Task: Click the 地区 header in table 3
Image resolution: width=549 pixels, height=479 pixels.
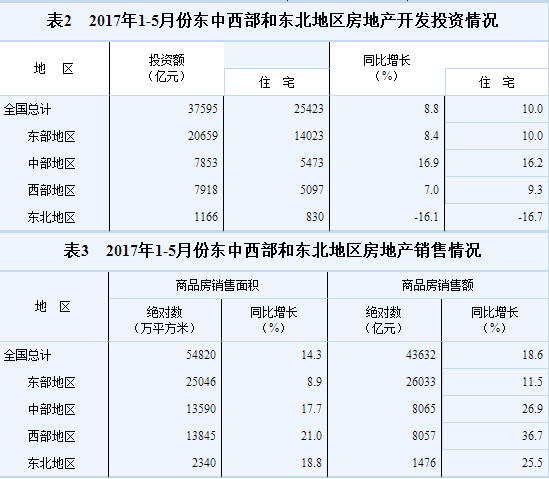Action: click(x=53, y=307)
